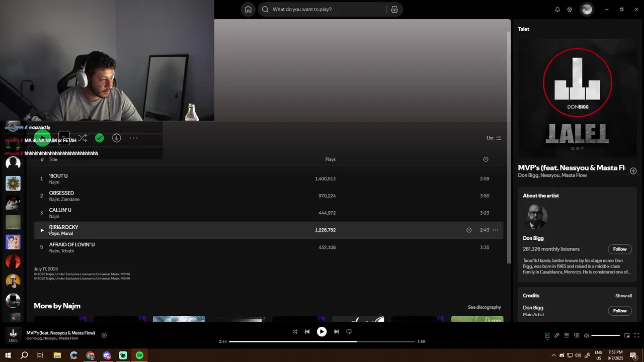Viewport: 644px width, 362px height.
Task: Open Task View on taskbar
Action: tap(40, 355)
